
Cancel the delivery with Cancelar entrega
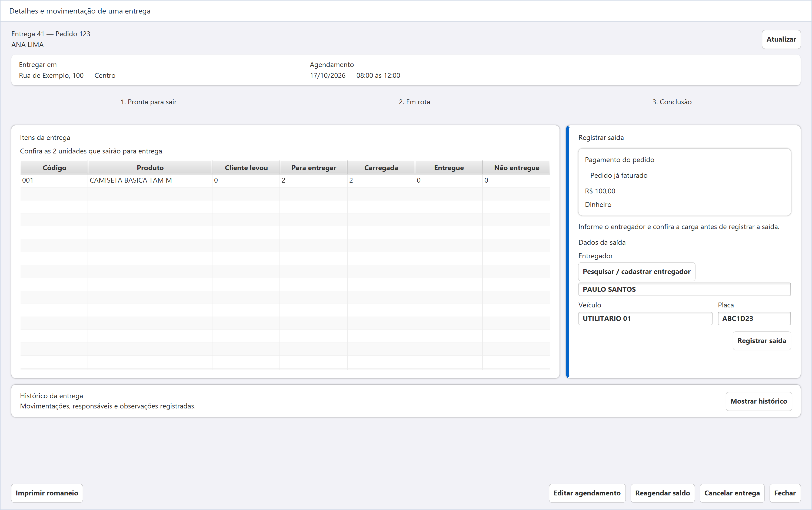[732, 493]
